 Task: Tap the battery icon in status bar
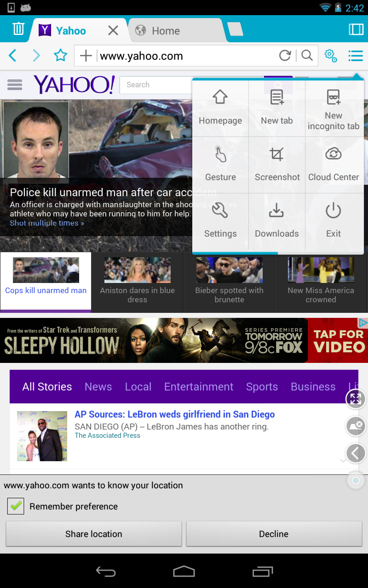pyautogui.click(x=338, y=7)
